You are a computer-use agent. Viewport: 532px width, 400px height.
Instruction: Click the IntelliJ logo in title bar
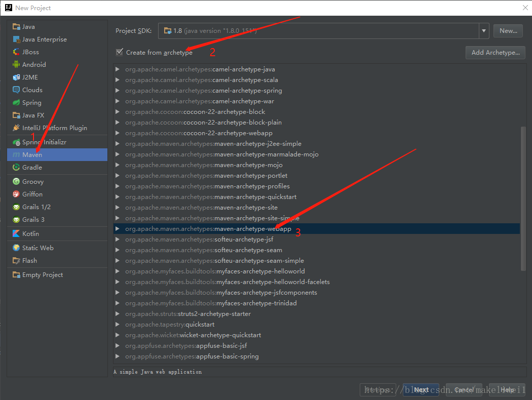9,8
